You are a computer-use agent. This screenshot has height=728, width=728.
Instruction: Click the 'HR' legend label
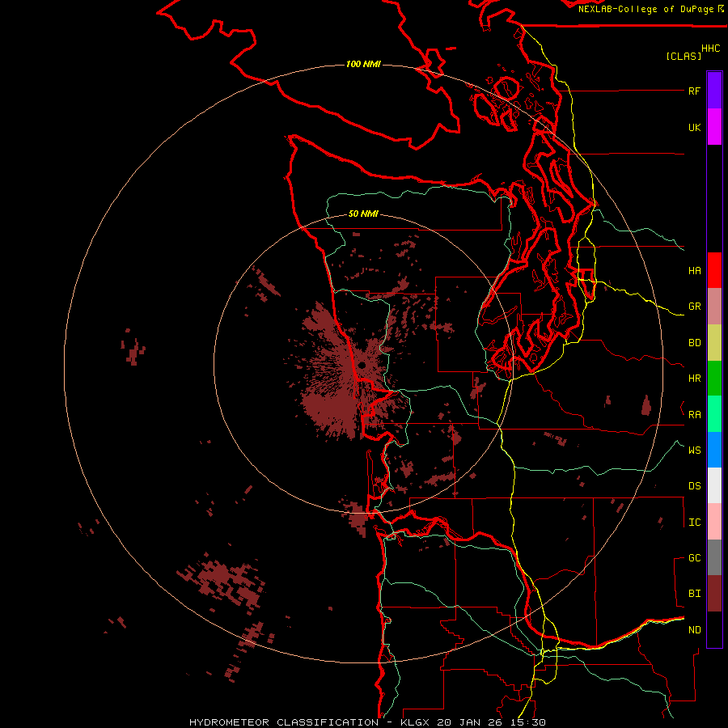pyautogui.click(x=694, y=379)
